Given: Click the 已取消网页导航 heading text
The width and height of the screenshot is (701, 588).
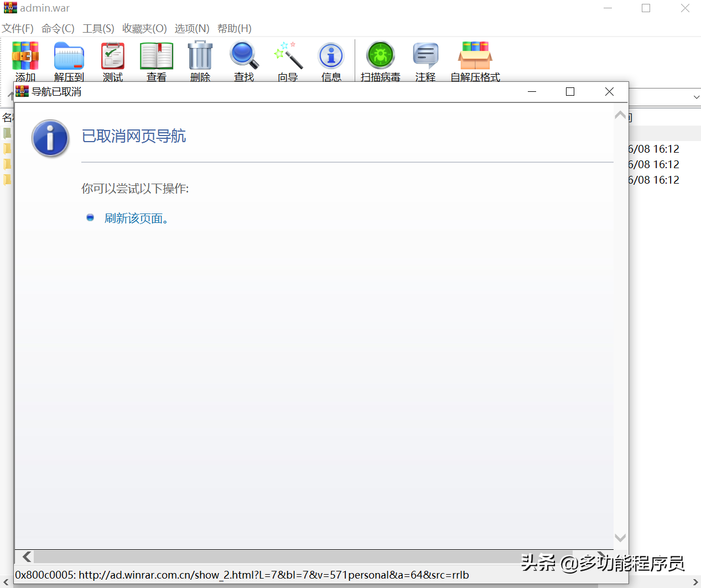Looking at the screenshot, I should [134, 136].
